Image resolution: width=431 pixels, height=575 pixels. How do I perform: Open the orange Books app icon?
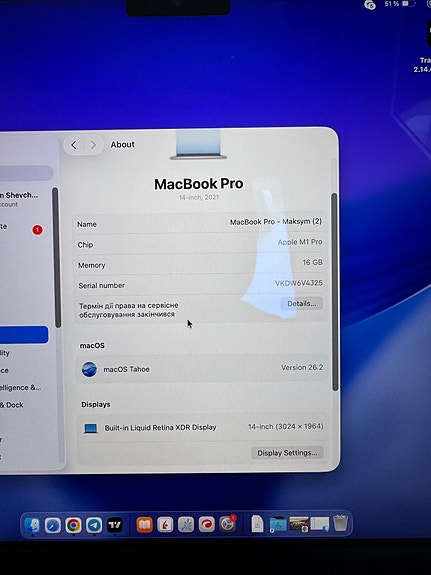[144, 525]
